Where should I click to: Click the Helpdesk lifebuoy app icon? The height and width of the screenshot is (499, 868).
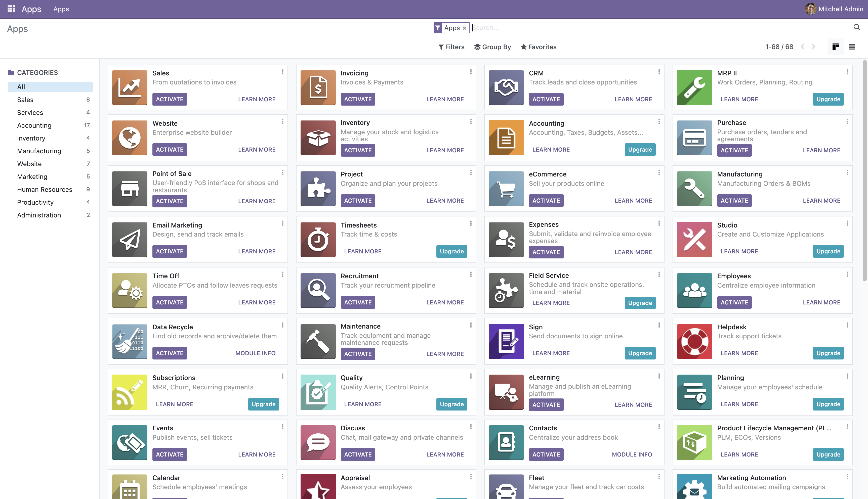coord(694,341)
